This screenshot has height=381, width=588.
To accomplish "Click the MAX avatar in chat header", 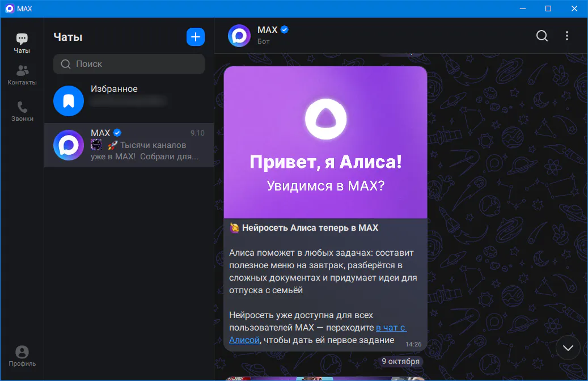I will coord(239,36).
